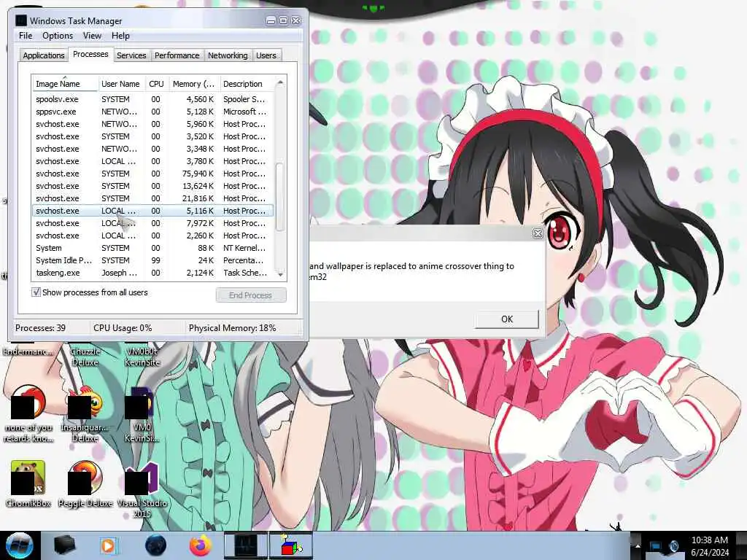Close the message dialog with X
Image resolution: width=747 pixels, height=560 pixels.
[x=538, y=233]
